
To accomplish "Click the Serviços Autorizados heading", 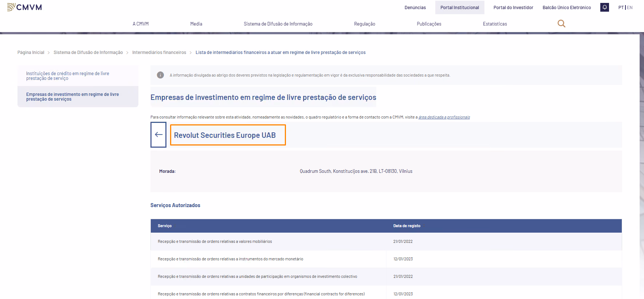I will tap(175, 205).
